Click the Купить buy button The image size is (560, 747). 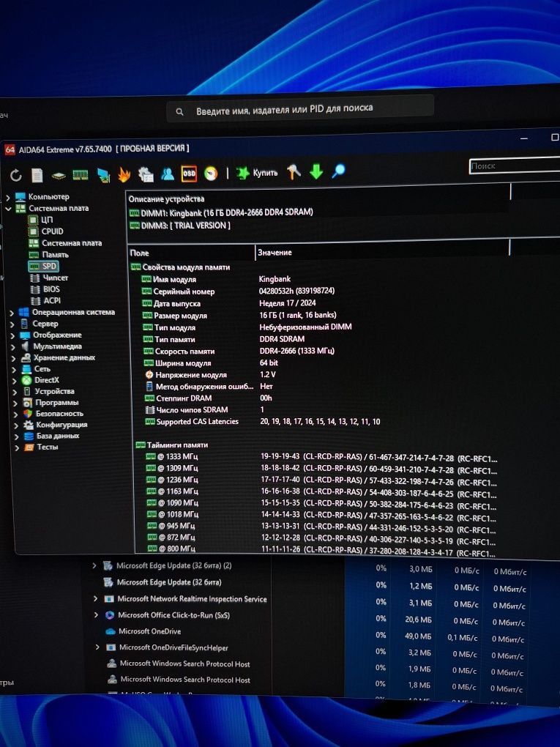point(257,172)
